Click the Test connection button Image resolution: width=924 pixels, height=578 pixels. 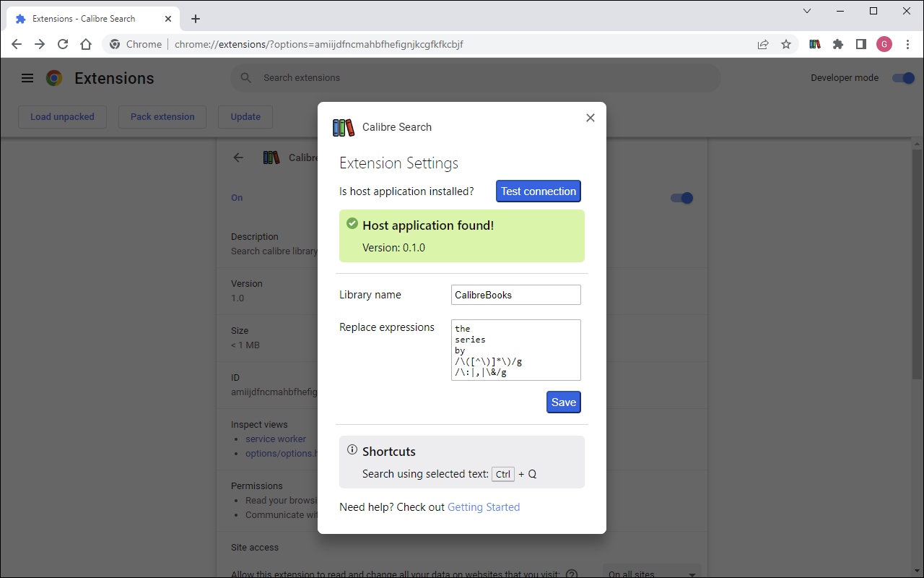pos(539,191)
